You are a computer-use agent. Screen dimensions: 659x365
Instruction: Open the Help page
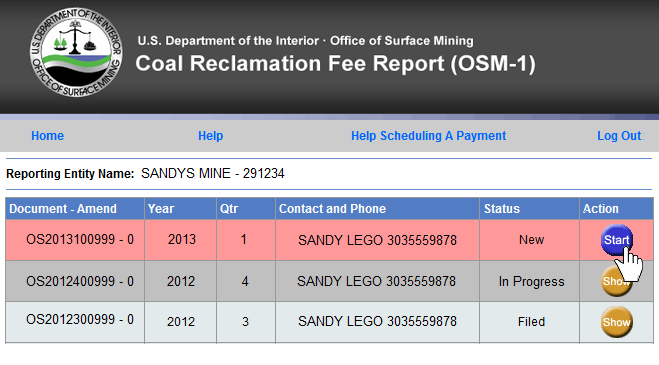(x=211, y=136)
